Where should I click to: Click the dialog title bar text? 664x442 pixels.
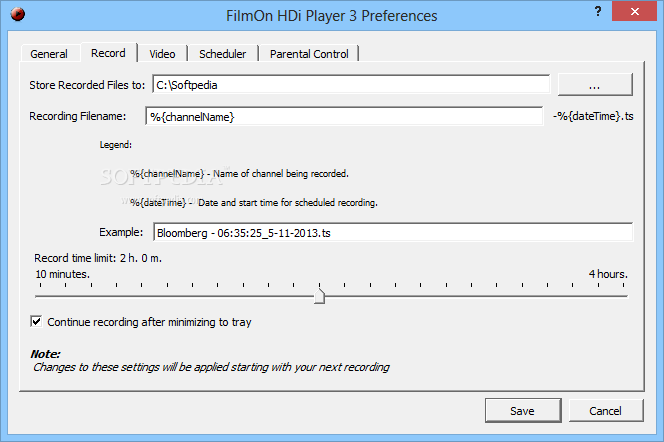(x=331, y=16)
